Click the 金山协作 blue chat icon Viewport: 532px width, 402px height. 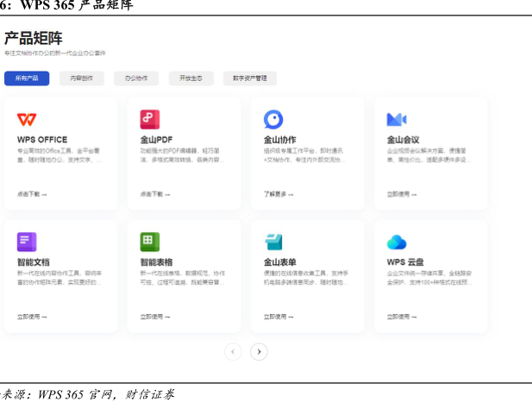click(x=273, y=119)
